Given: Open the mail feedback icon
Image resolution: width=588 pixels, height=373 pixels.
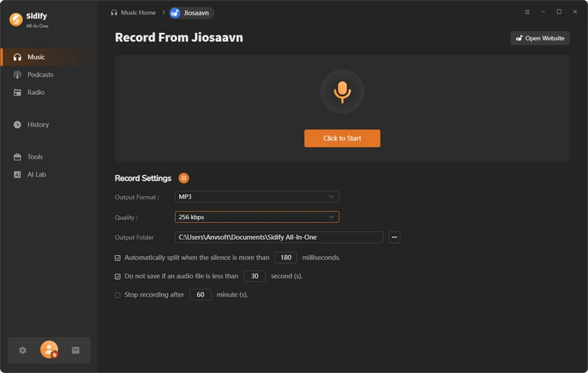Looking at the screenshot, I should pos(76,350).
